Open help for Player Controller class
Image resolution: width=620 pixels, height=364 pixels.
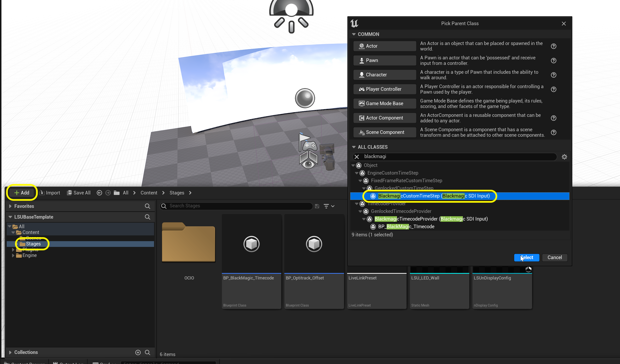[x=554, y=89]
